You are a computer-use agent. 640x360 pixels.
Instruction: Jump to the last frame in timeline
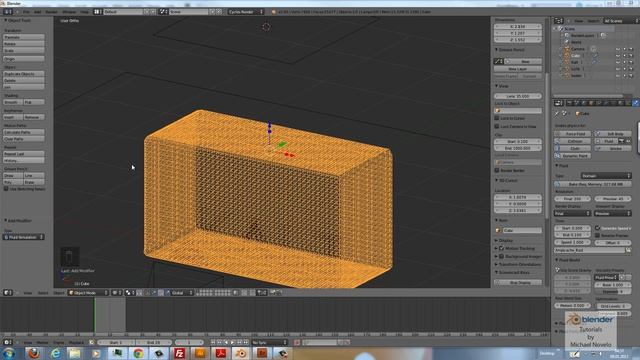(x=246, y=342)
